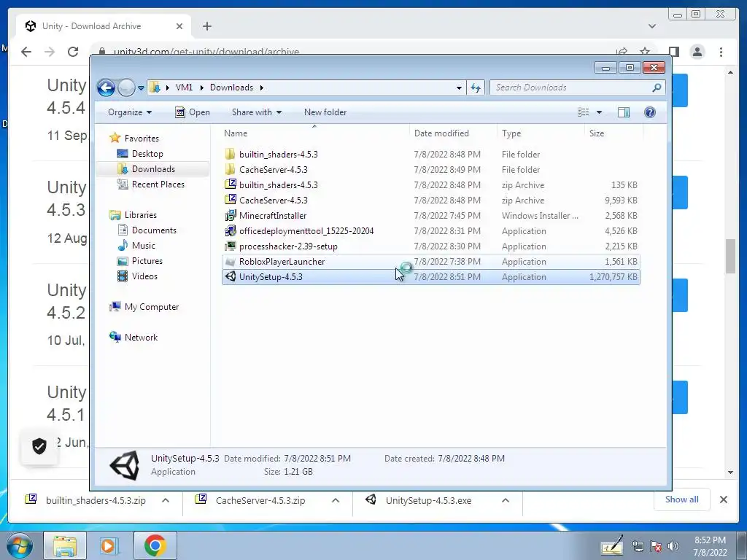Close the Chrome downloads bar
The width and height of the screenshot is (747, 560).
[x=724, y=499]
